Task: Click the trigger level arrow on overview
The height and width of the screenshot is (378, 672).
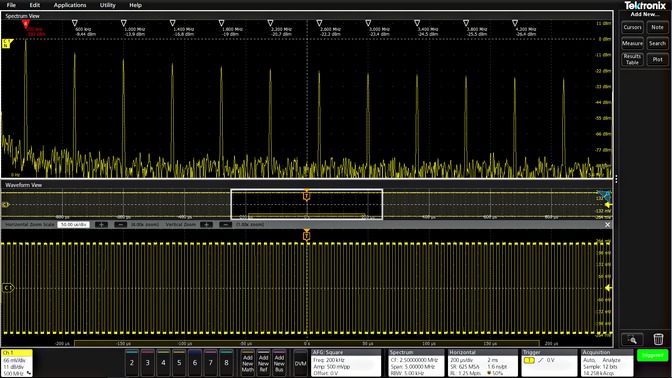Action: click(608, 205)
